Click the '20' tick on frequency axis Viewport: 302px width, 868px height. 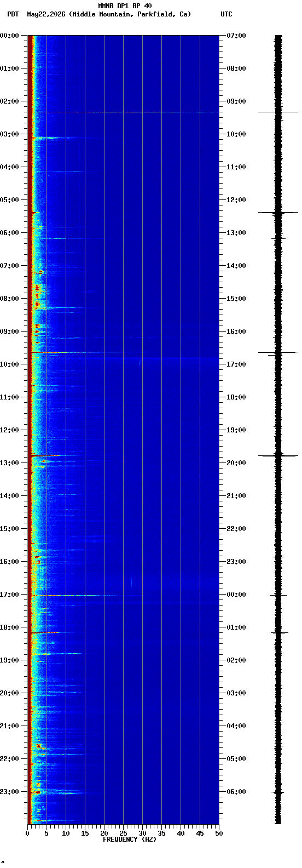(x=104, y=833)
